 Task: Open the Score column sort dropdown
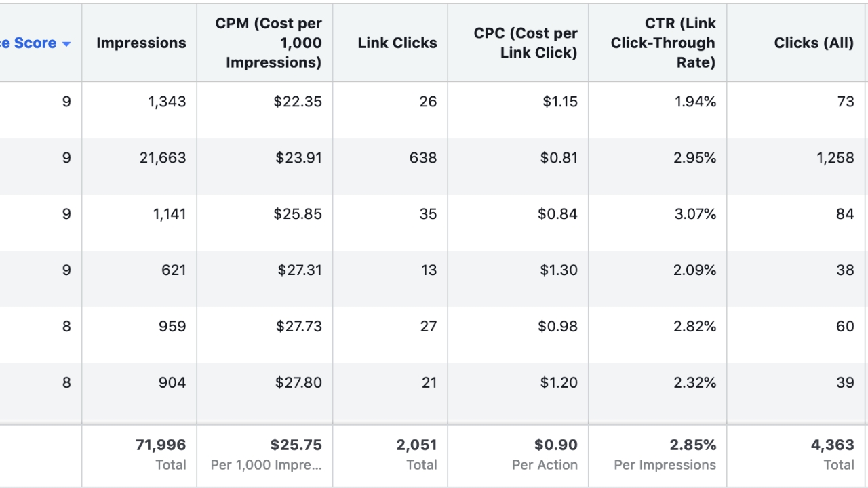35,43
